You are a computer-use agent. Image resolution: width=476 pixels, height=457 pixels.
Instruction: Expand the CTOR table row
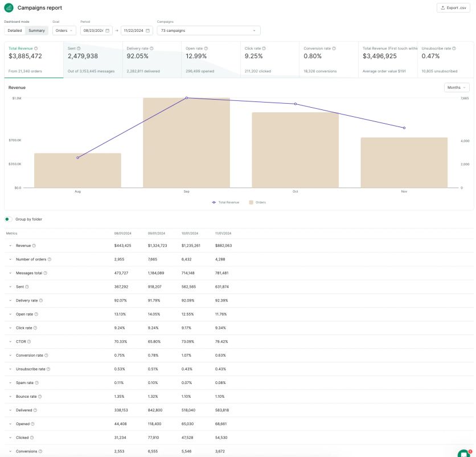coord(10,341)
